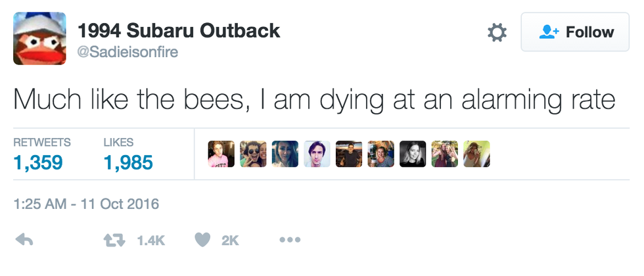The height and width of the screenshot is (276, 644).
Task: Click the display name 1994 Subaru Outback
Action: click(x=179, y=30)
